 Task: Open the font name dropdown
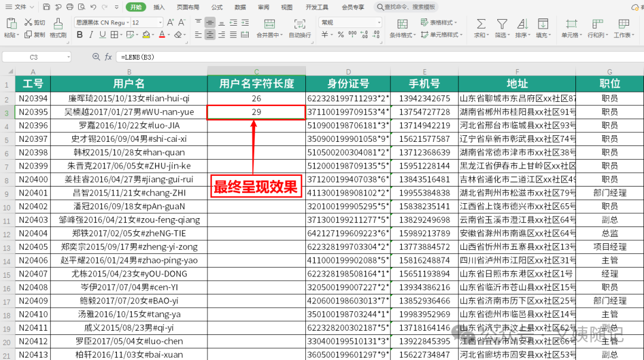pyautogui.click(x=128, y=23)
